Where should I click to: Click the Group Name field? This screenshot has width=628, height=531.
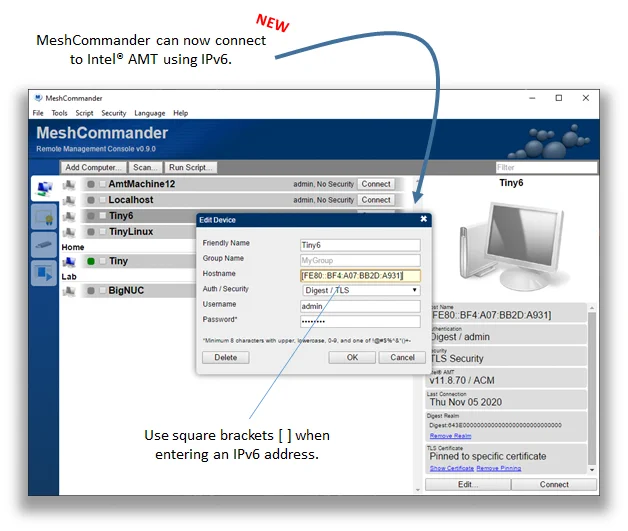click(360, 261)
